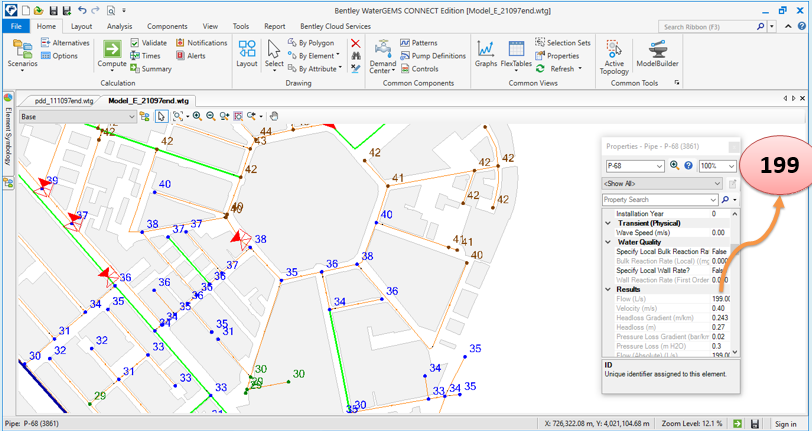Activate the Pan hand tool
This screenshot has height=431, width=812.
[274, 117]
